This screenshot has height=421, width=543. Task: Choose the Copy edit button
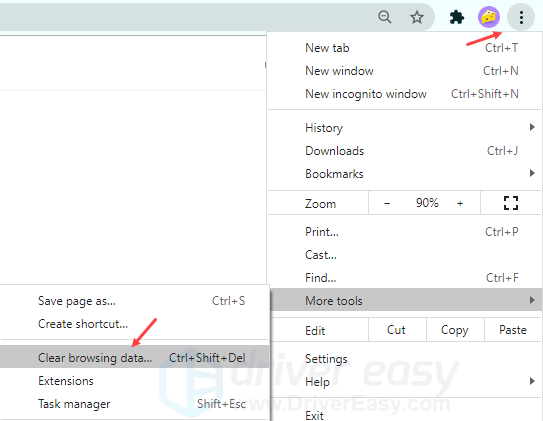[455, 330]
